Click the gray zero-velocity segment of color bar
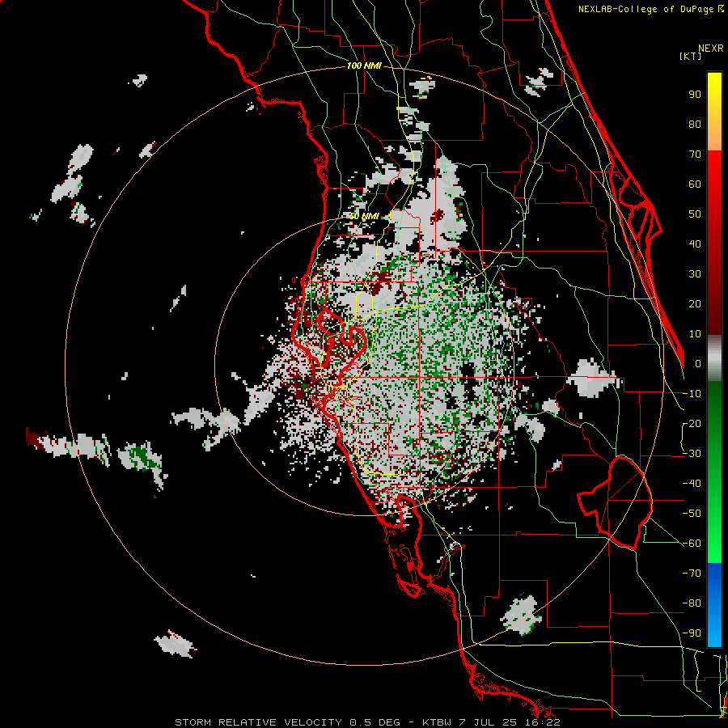Viewport: 728px width, 728px height. click(714, 358)
